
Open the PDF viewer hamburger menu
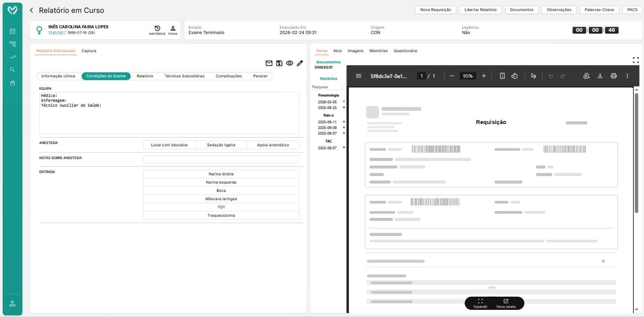click(359, 76)
